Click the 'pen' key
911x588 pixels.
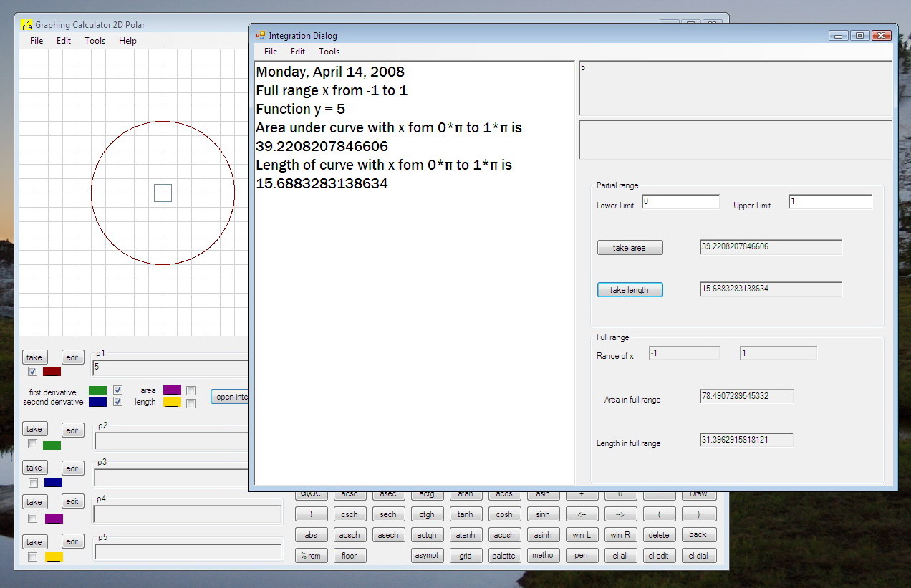pos(582,556)
